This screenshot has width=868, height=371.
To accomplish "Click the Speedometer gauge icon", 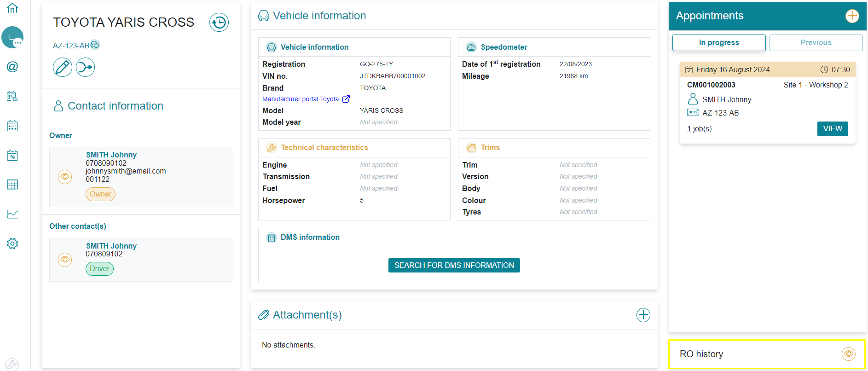I will [471, 47].
